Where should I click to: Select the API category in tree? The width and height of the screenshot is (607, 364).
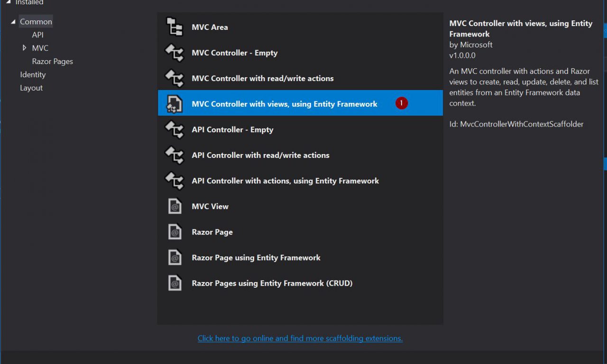[x=37, y=35]
